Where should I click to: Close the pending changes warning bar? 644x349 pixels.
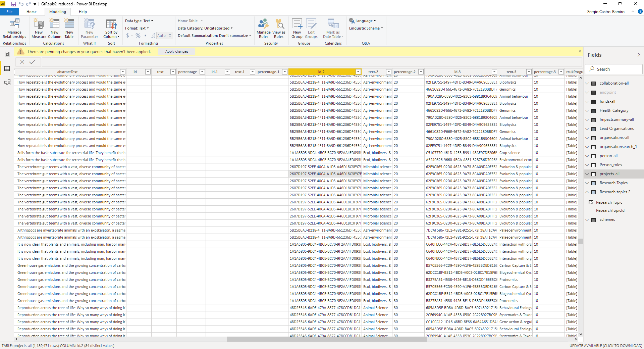click(580, 51)
